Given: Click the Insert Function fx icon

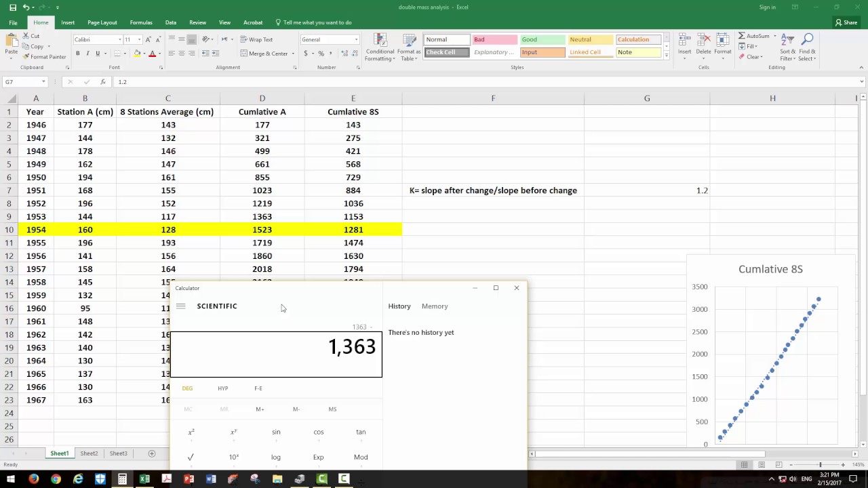Looking at the screenshot, I should click(103, 82).
